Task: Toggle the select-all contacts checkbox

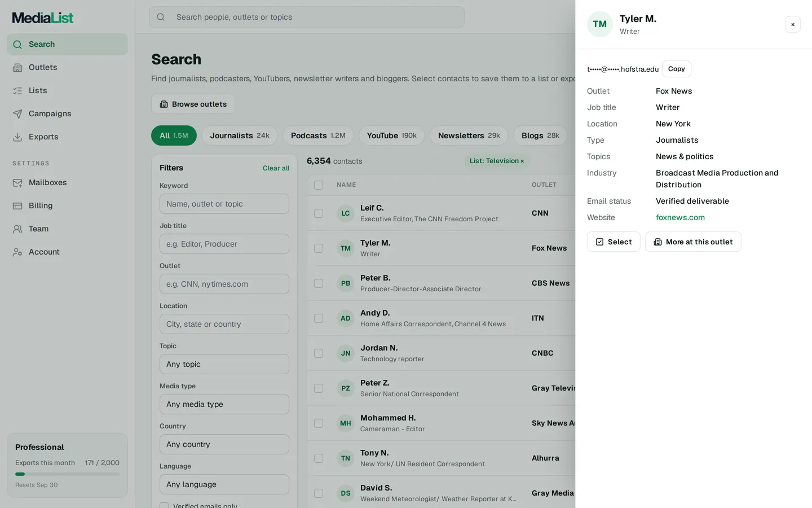Action: pos(319,185)
